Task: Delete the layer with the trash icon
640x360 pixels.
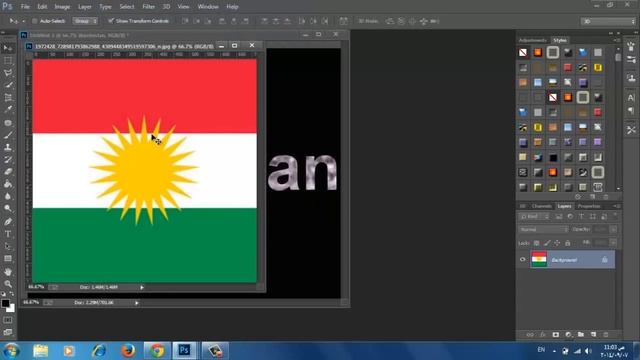Action: pyautogui.click(x=606, y=335)
